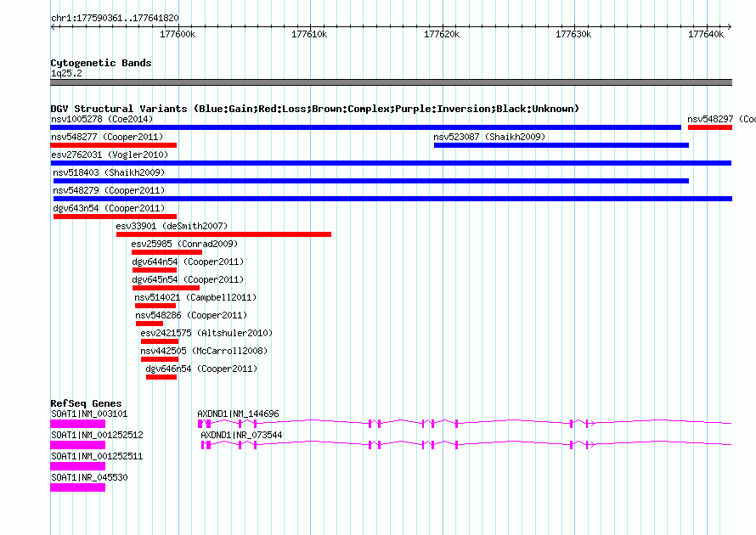756x535 pixels.
Task: Open nsv442505 (McCarroll2008) variant label
Action: (x=204, y=351)
